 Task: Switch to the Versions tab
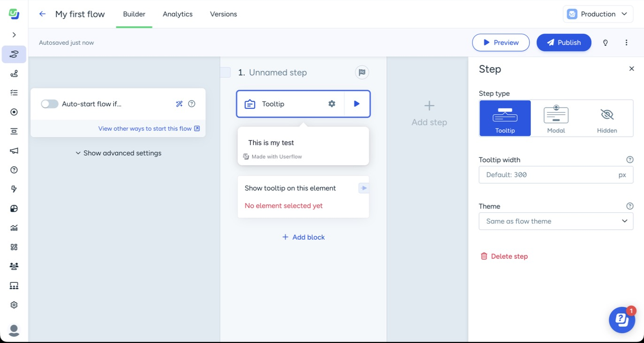click(x=223, y=14)
